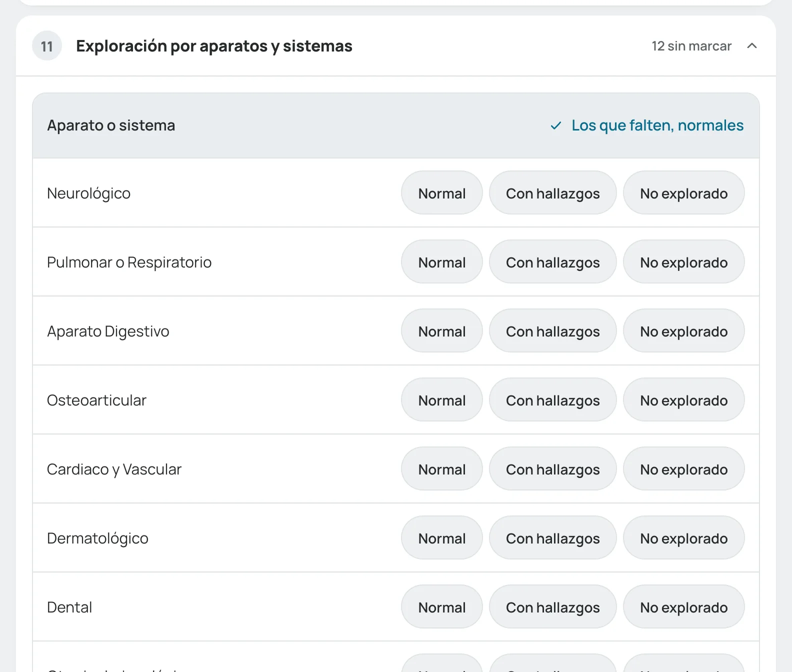Screen dimensions: 792x672
Task: Click the 'Aparato o sistema' column header
Action: pos(111,125)
